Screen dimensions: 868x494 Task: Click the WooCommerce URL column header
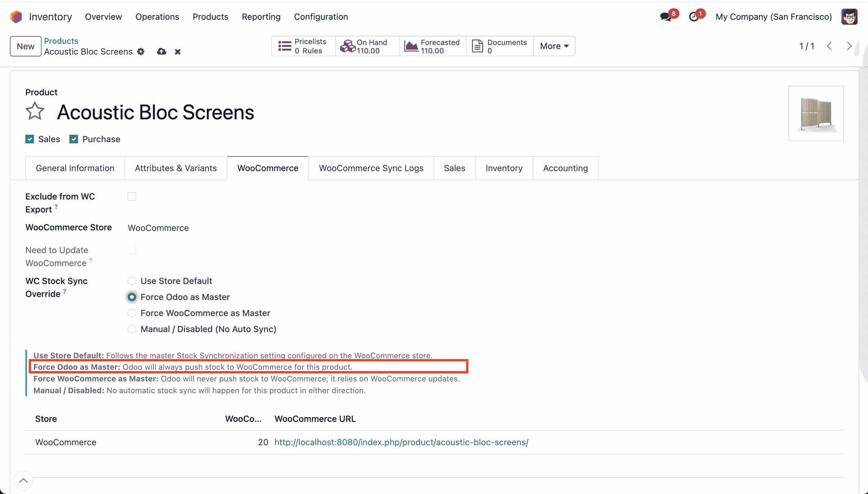[315, 419]
